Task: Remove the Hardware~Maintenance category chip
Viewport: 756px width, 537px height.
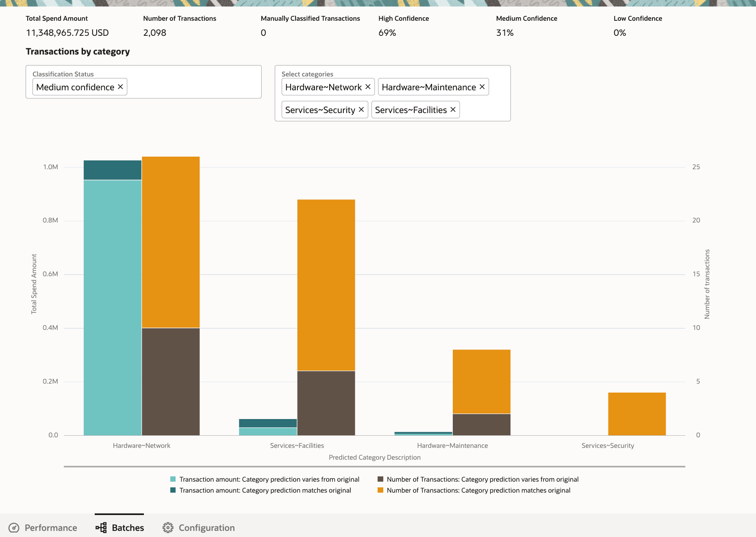Action: tap(482, 87)
